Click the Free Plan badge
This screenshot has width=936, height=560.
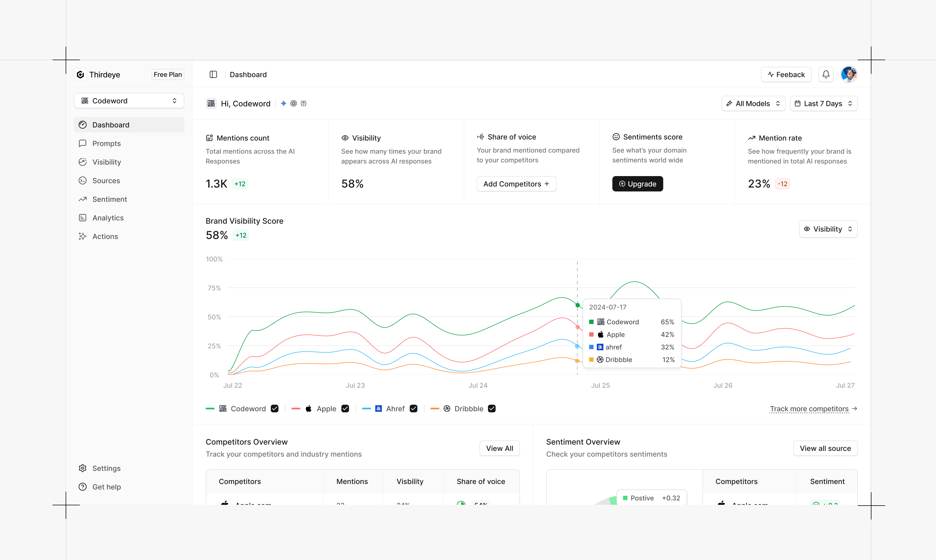[168, 74]
